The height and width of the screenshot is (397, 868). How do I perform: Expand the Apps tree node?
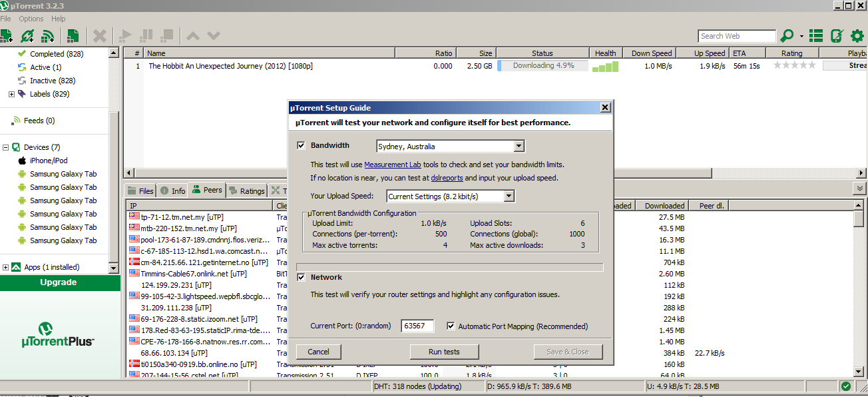5,267
